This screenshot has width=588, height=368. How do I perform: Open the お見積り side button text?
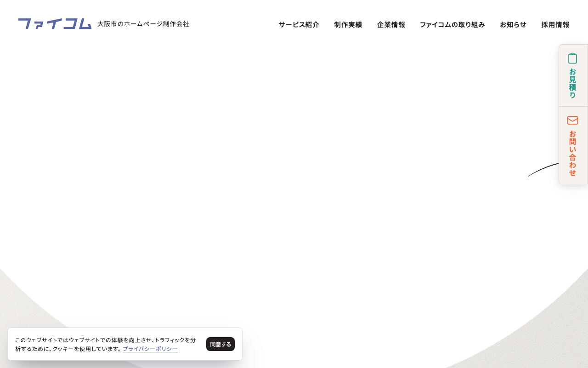click(572, 83)
